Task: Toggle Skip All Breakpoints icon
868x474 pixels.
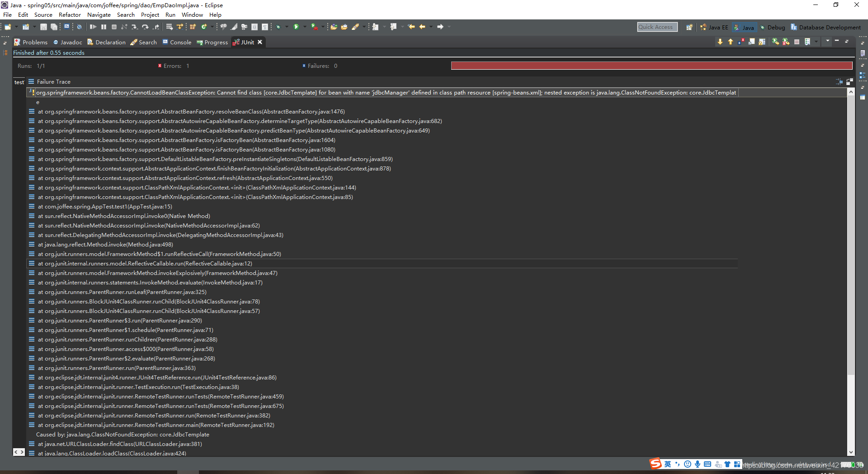Action: (80, 27)
